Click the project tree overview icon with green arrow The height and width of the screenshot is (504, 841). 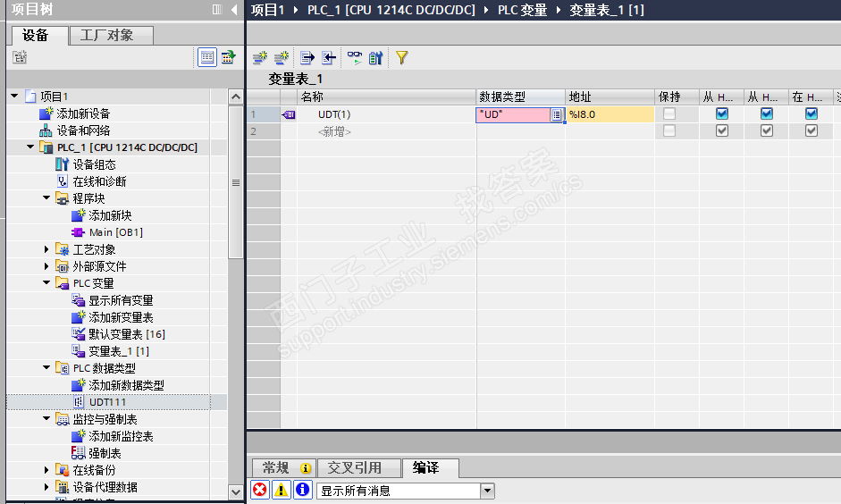tap(229, 57)
